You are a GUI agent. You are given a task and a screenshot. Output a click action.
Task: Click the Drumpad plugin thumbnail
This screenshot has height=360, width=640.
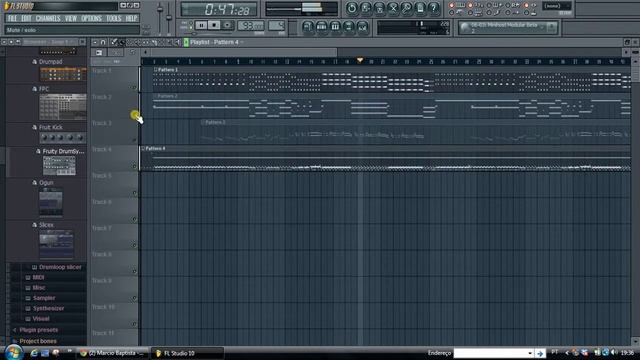click(x=63, y=74)
